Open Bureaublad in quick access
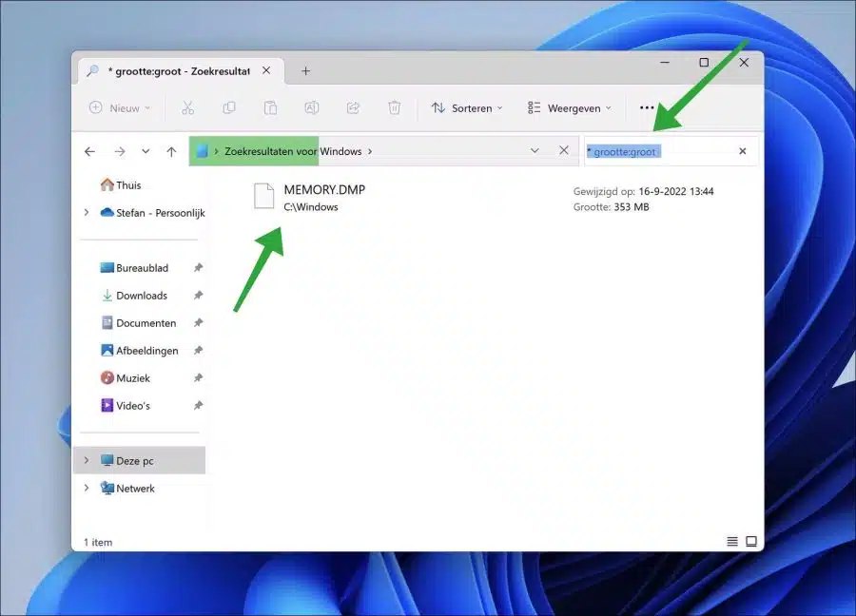 click(134, 268)
